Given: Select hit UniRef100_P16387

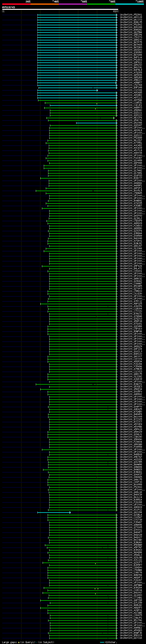Looking at the screenshot, I should point(131,158).
